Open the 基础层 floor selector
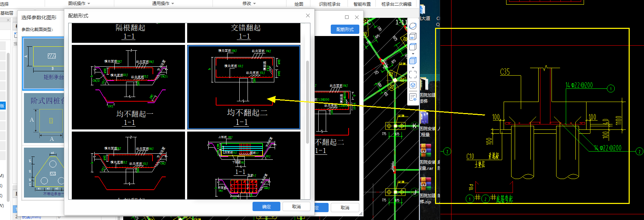This screenshot has width=644, height=220. coord(7,13)
